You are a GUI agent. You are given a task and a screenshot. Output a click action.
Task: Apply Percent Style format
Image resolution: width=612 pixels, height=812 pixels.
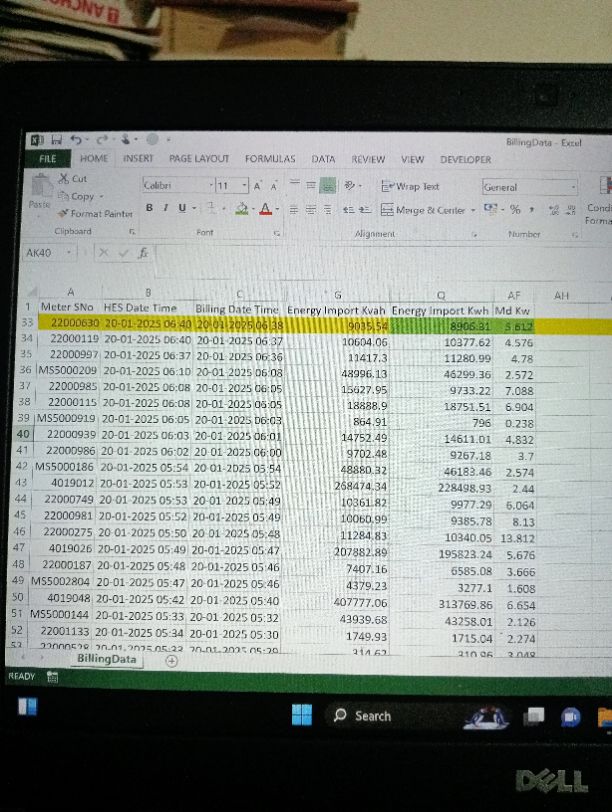pyautogui.click(x=515, y=209)
